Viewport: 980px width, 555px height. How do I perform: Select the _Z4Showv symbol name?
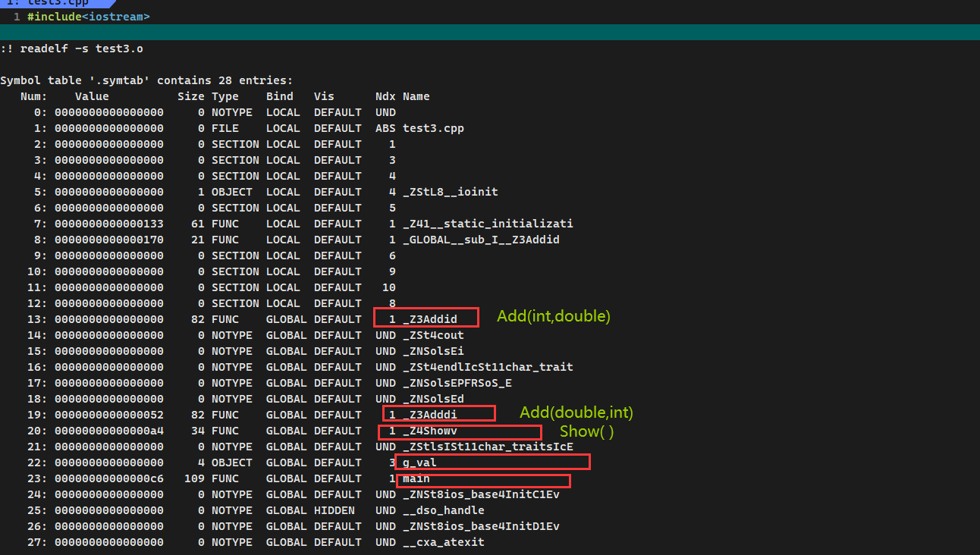coord(430,431)
